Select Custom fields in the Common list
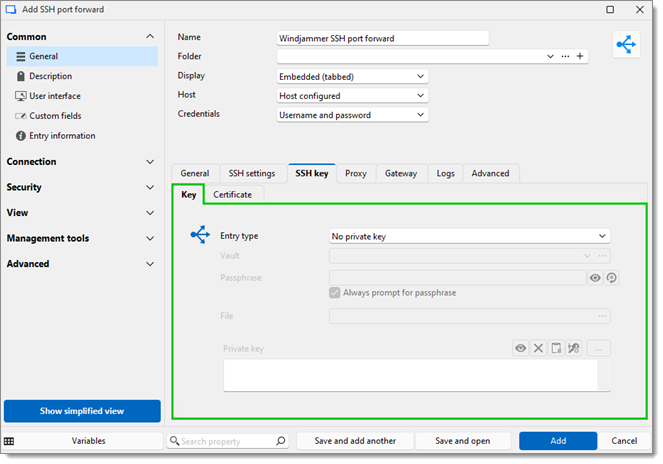This screenshot has height=464, width=663. pos(55,116)
